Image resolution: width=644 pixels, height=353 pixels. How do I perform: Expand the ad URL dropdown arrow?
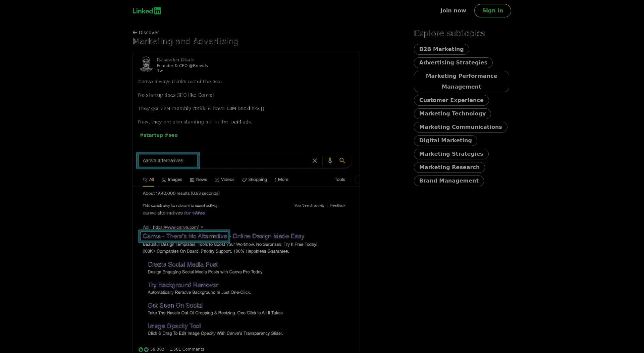click(202, 228)
